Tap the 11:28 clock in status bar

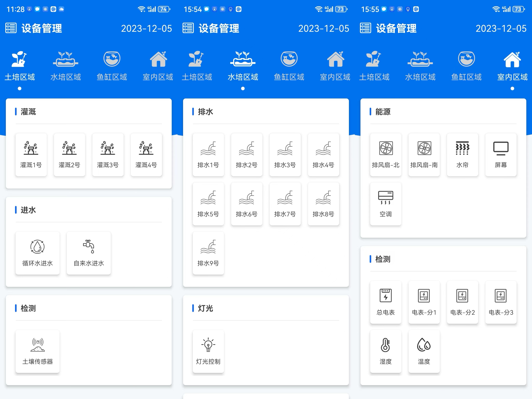click(x=15, y=9)
